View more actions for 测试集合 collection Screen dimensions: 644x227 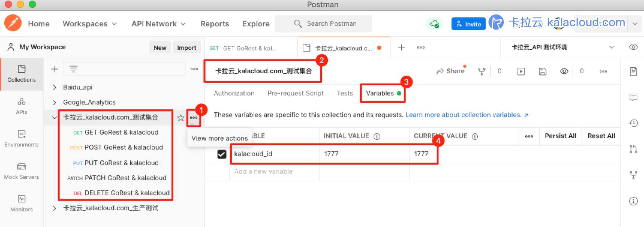pos(194,118)
